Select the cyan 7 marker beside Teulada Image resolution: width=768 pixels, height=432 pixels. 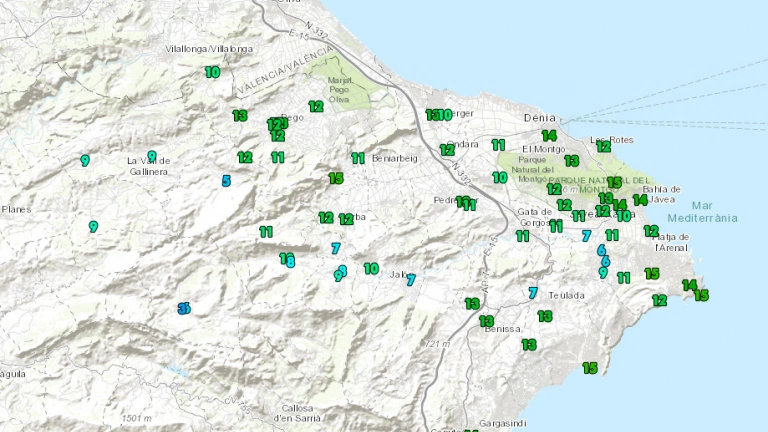pos(533,293)
